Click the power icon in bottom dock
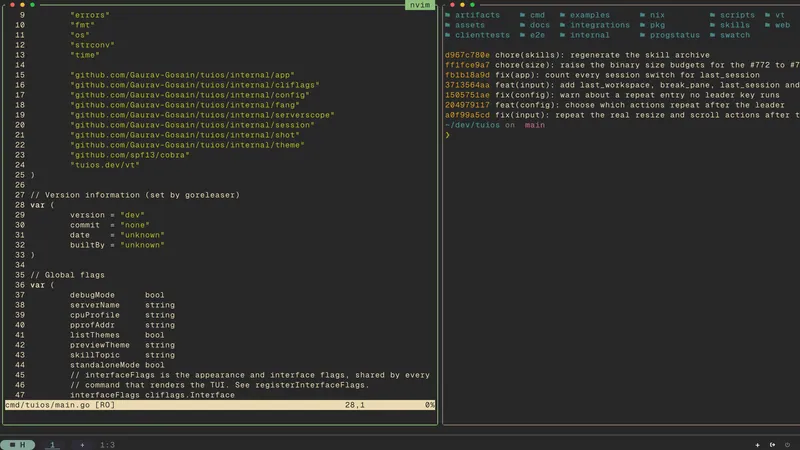The height and width of the screenshot is (450, 800). [787, 445]
